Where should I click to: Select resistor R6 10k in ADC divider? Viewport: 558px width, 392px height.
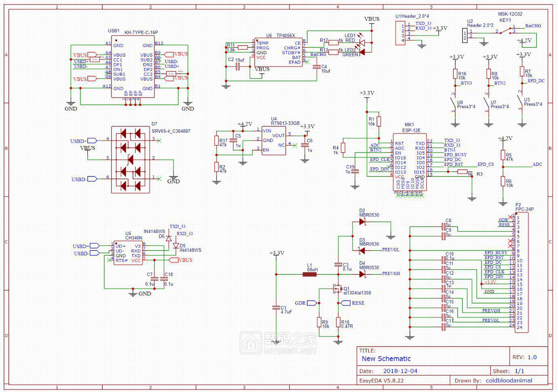click(x=503, y=181)
